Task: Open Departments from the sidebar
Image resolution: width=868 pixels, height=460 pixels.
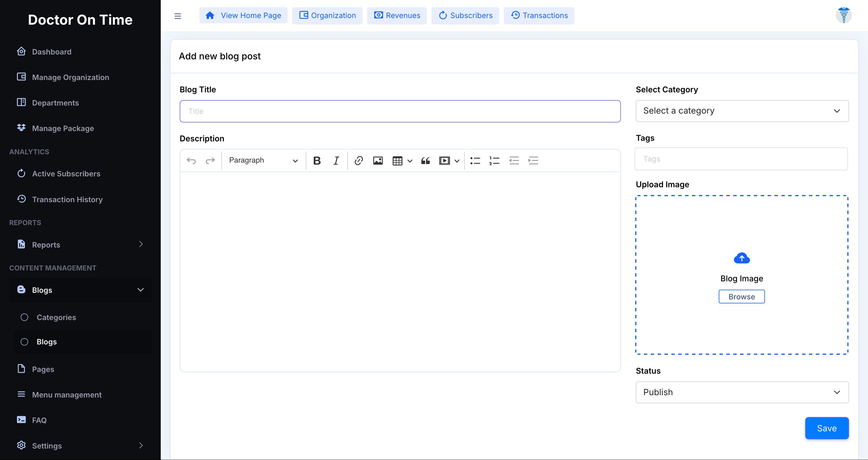Action: [x=55, y=103]
